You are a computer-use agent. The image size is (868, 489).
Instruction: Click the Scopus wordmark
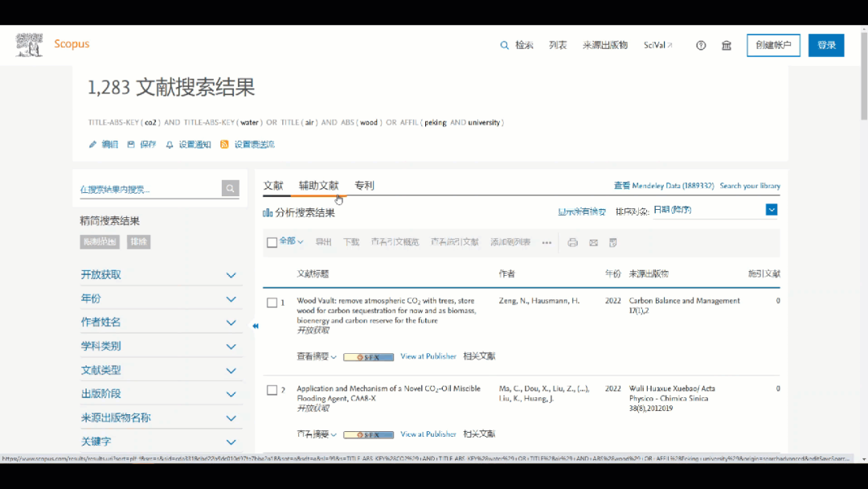[72, 43]
